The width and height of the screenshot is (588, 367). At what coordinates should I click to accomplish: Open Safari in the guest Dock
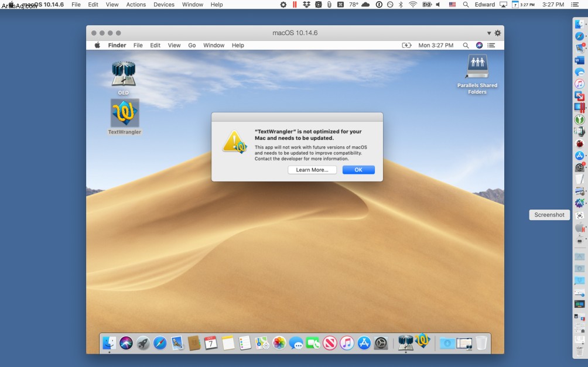tap(160, 342)
